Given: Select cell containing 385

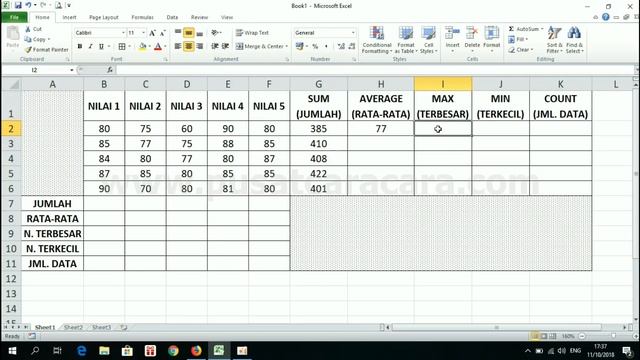Looking at the screenshot, I should coord(318,129).
